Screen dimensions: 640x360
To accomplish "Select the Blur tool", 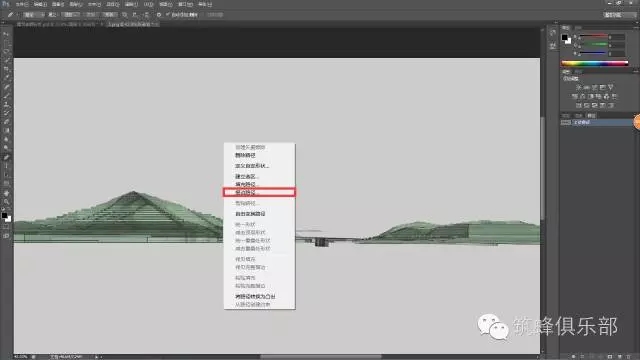I will [6, 140].
